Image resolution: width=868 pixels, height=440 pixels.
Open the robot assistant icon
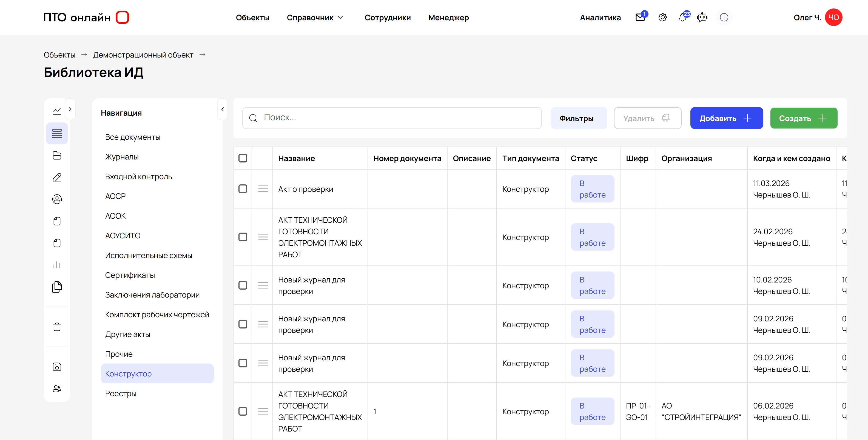702,17
